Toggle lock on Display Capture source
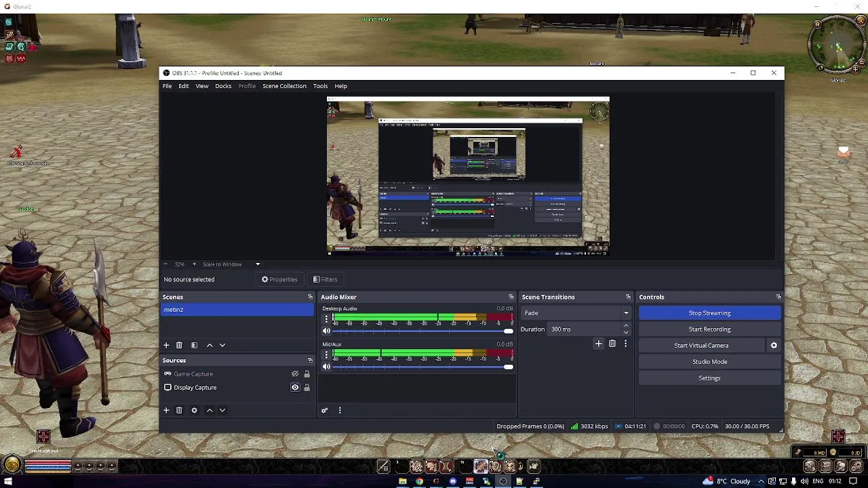This screenshot has width=868, height=488. 307,388
